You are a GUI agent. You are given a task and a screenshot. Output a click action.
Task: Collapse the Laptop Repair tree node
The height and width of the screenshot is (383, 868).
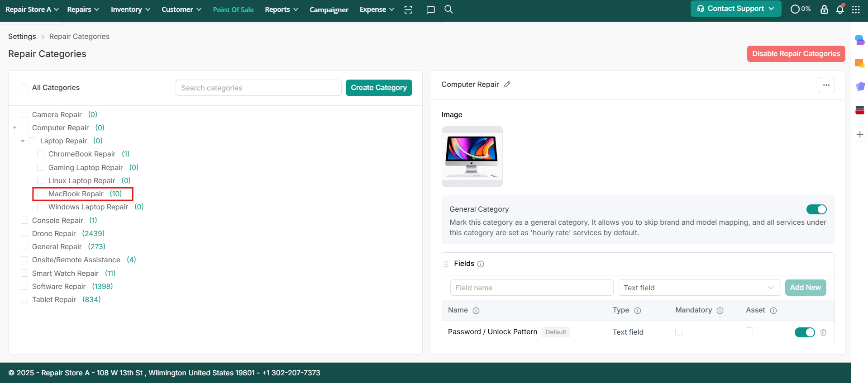click(x=23, y=141)
